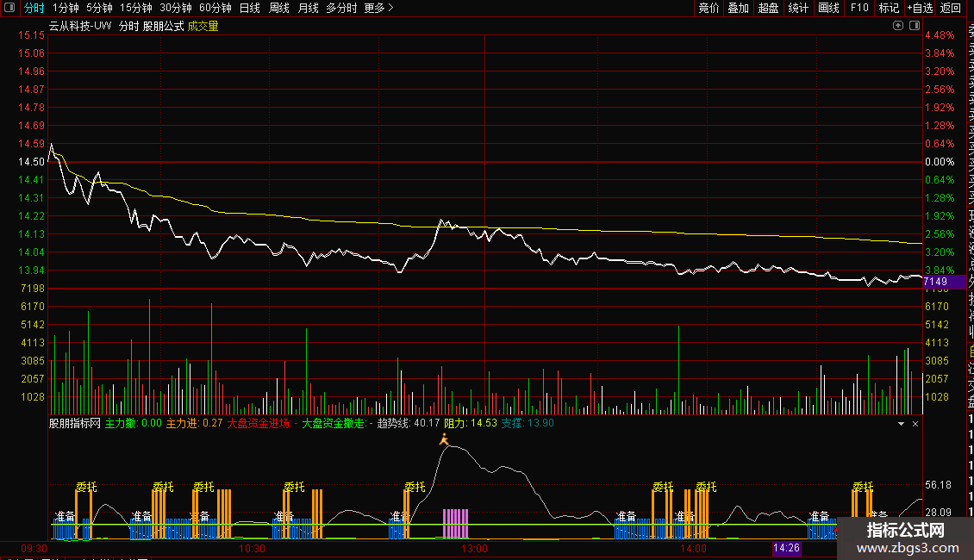
Task: Click the 返回 button
Action: tap(951, 9)
